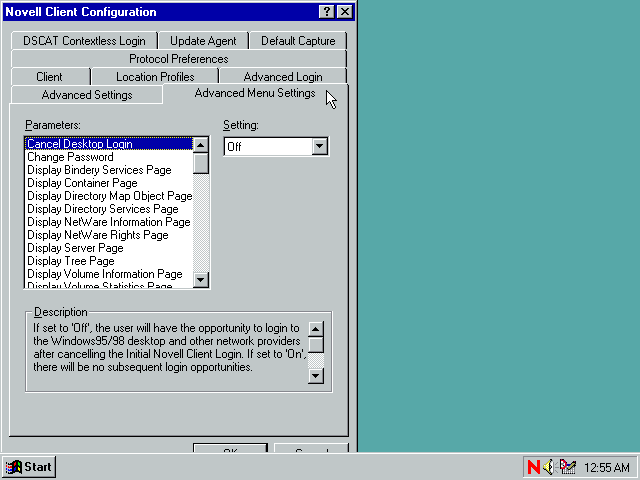
Task: Choose Display NetWare Rights Page parameter
Action: pyautogui.click(x=97, y=235)
